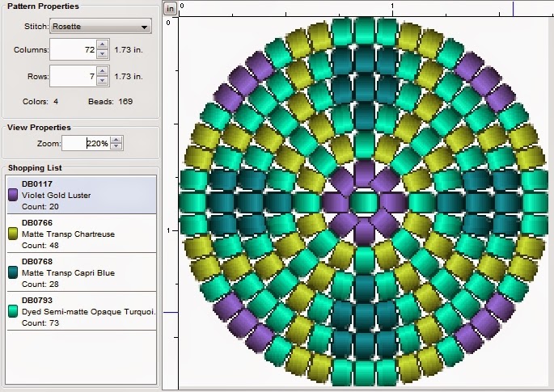Select the DB0766 Matte Transp Chartreuse swatch
Screen dimensions: 554x392
(x=13, y=234)
